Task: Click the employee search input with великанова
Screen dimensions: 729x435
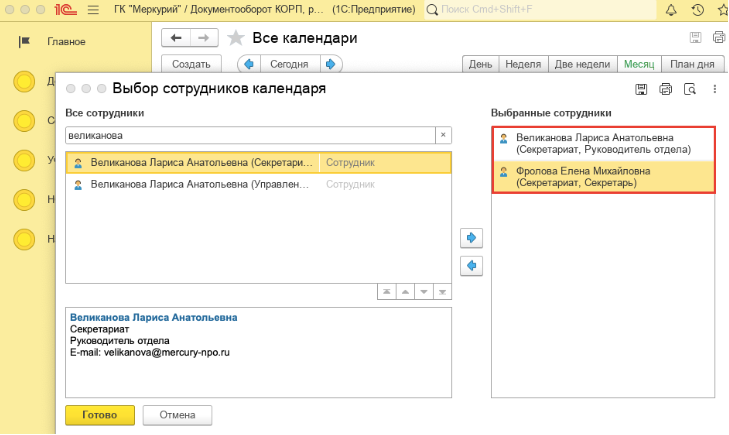Action: pyautogui.click(x=250, y=135)
